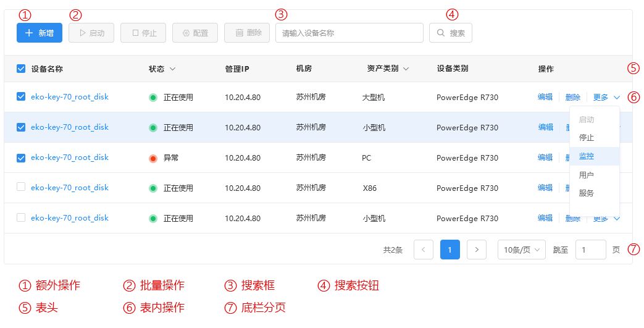Go to next page arrow

coord(477,250)
